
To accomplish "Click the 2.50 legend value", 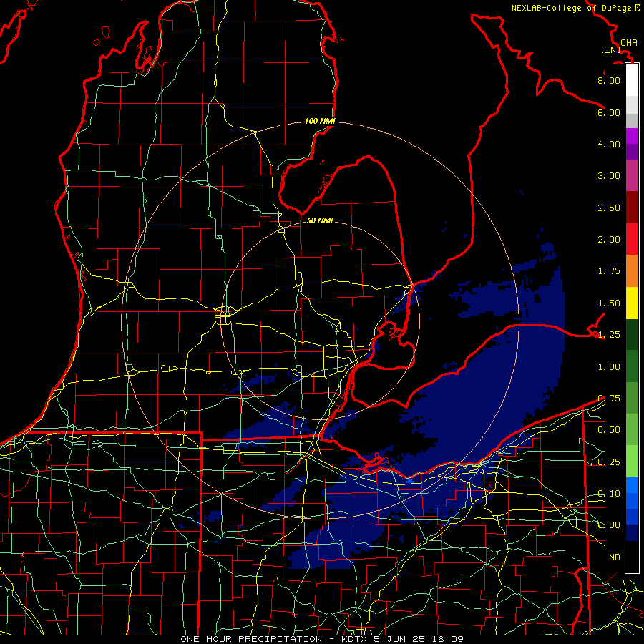I will point(609,208).
